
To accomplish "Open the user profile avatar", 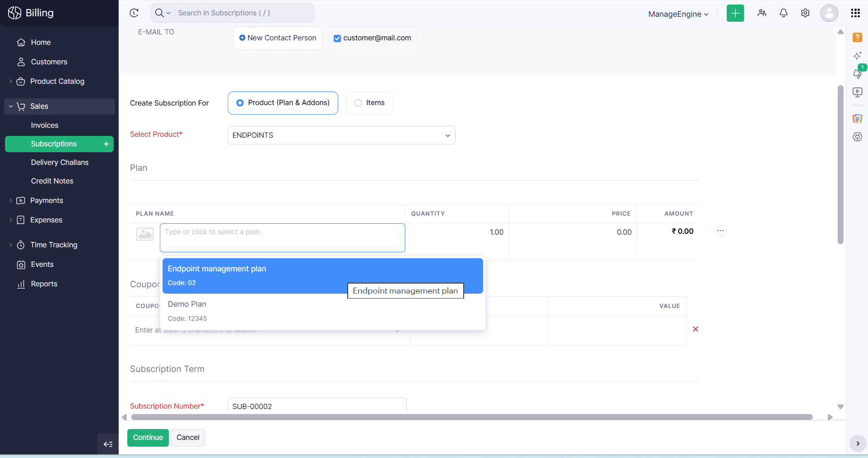I will click(x=829, y=13).
